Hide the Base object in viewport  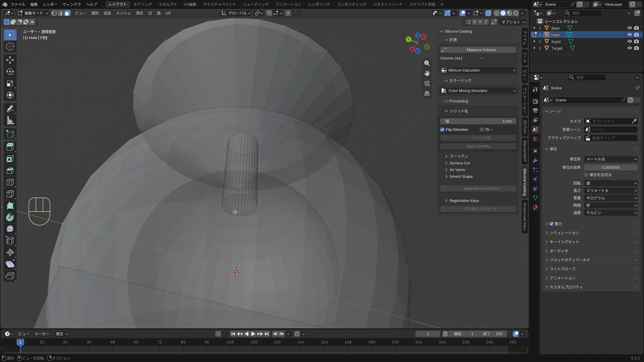[x=630, y=28]
